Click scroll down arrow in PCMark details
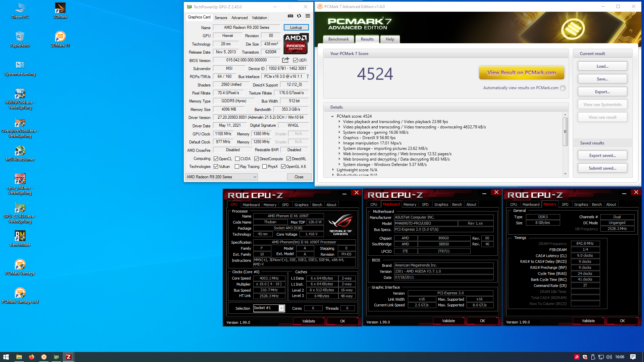The image size is (644, 362). point(565,174)
